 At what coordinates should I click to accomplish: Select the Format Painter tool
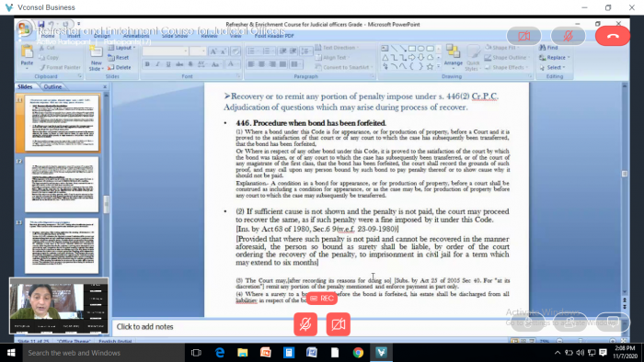[x=61, y=67]
